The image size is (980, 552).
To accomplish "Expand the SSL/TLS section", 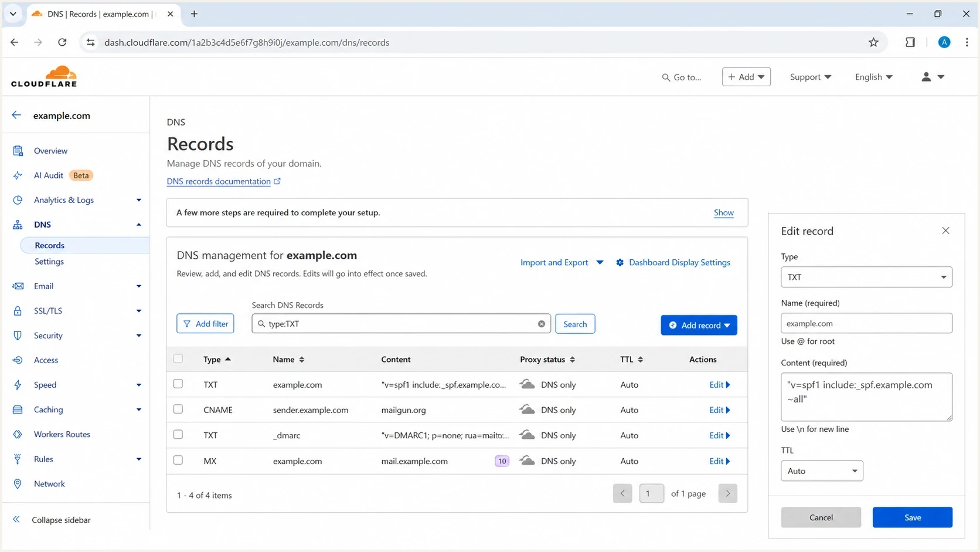I will (138, 311).
